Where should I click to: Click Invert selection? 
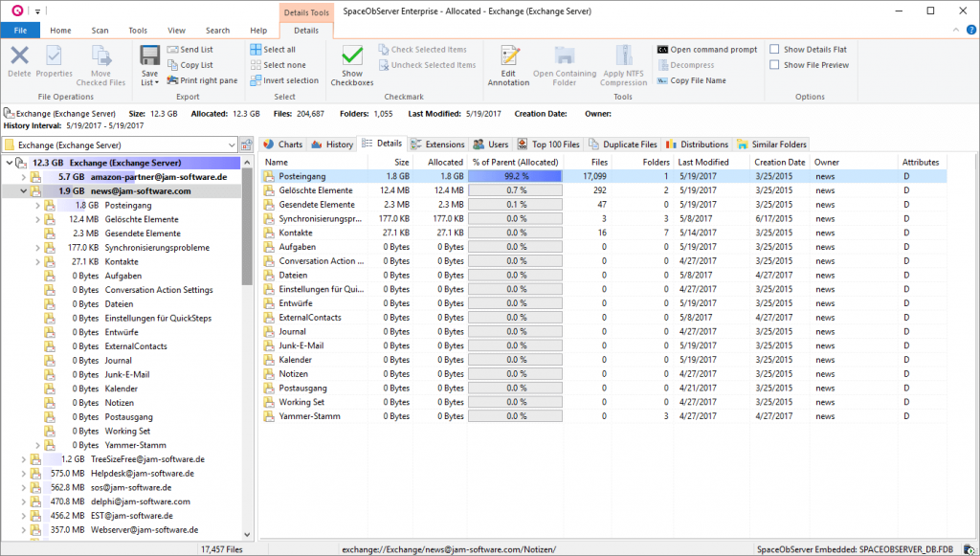[x=284, y=80]
